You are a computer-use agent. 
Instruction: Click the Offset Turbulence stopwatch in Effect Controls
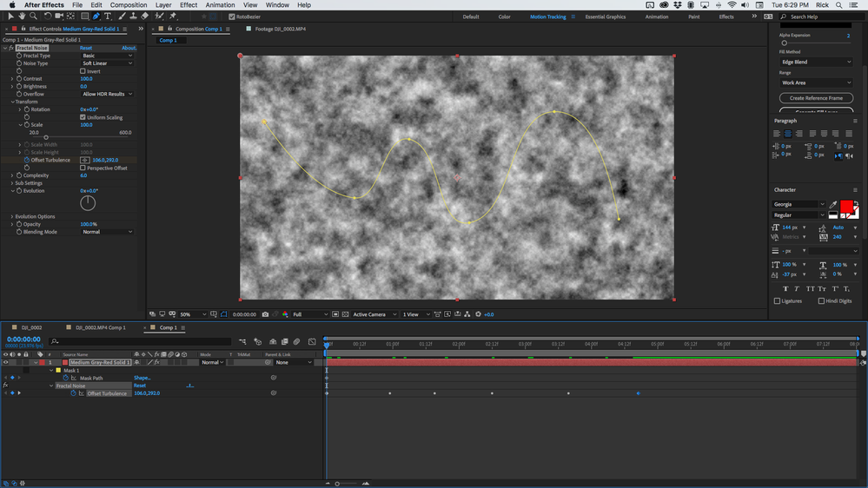(26, 161)
